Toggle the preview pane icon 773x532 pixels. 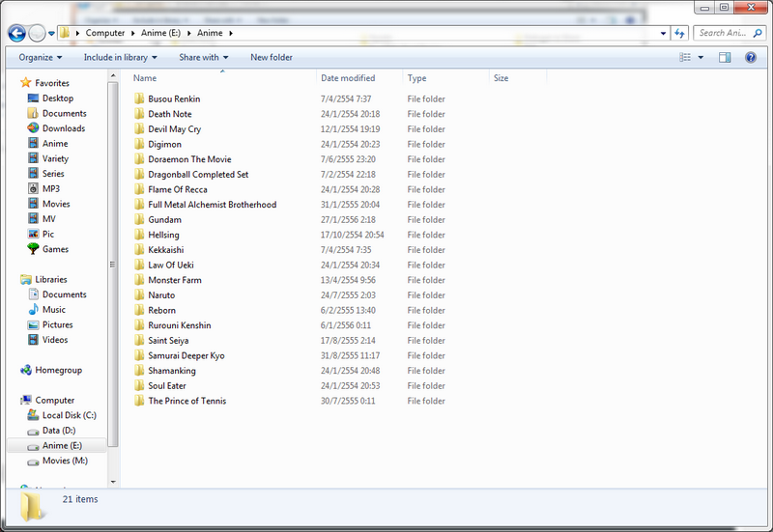click(725, 57)
